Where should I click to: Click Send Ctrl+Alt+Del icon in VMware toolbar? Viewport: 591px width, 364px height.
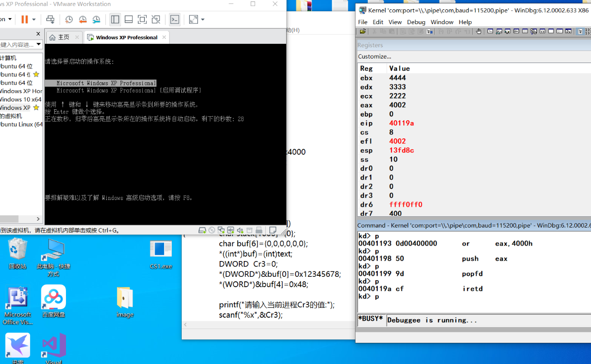click(50, 20)
